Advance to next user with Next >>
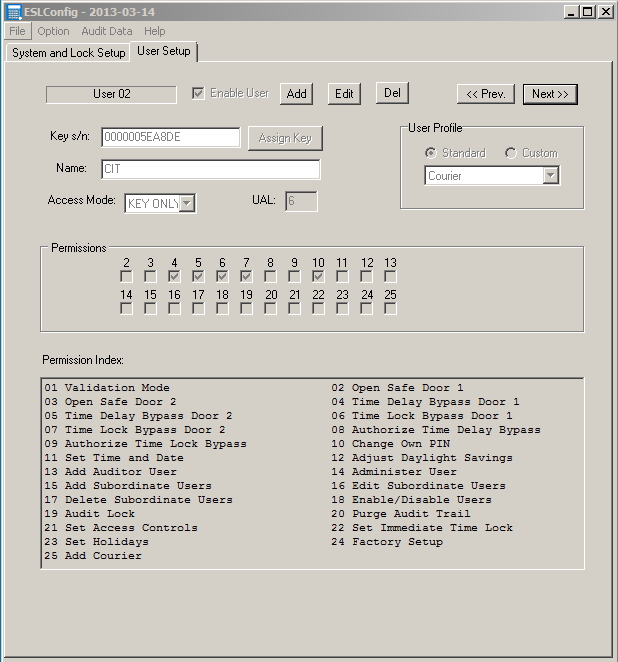 click(550, 94)
